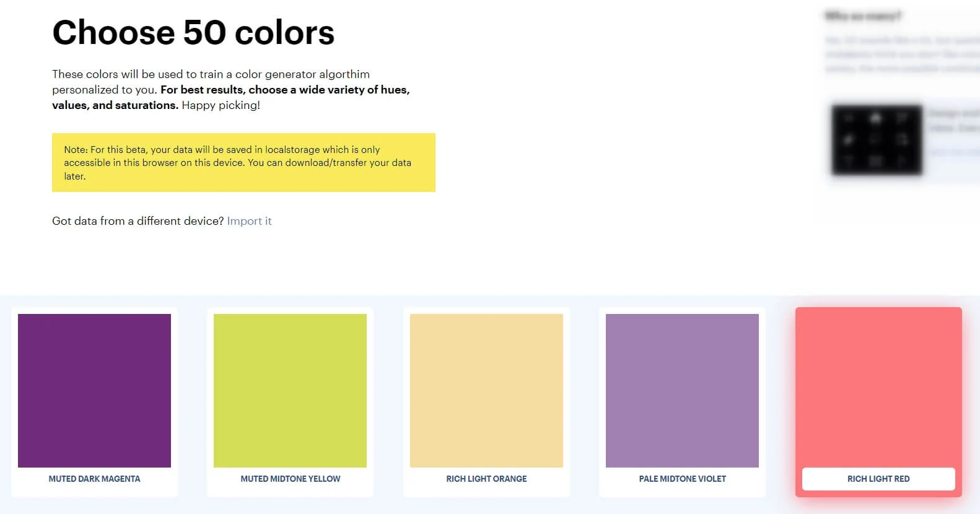
Task: Click the 'Muted Midtone Yellow' caption
Action: (290, 479)
